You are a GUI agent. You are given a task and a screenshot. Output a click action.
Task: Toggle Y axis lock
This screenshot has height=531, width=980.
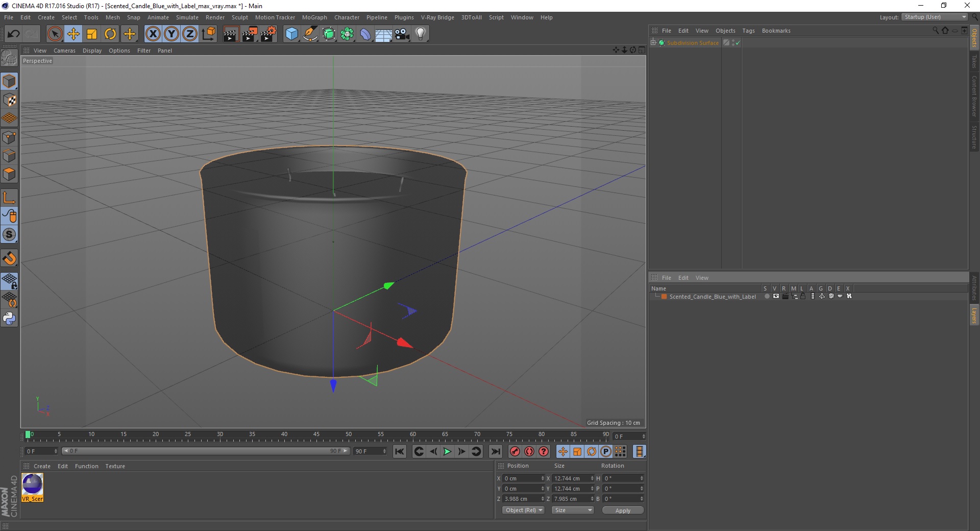171,34
